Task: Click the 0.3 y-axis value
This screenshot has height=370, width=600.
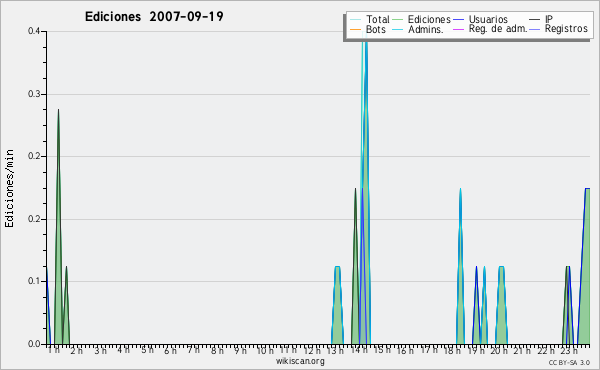Action: (x=34, y=94)
